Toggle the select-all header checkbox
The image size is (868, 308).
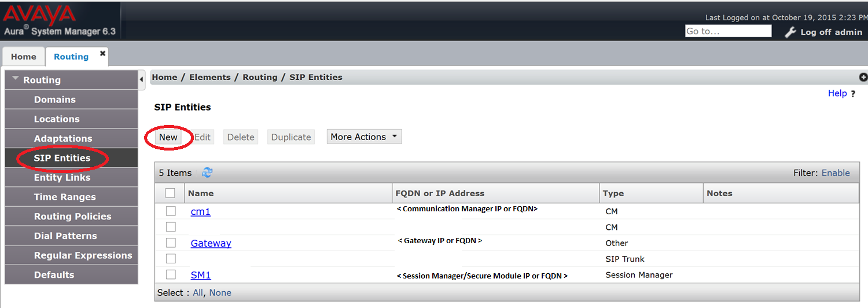[x=170, y=193]
